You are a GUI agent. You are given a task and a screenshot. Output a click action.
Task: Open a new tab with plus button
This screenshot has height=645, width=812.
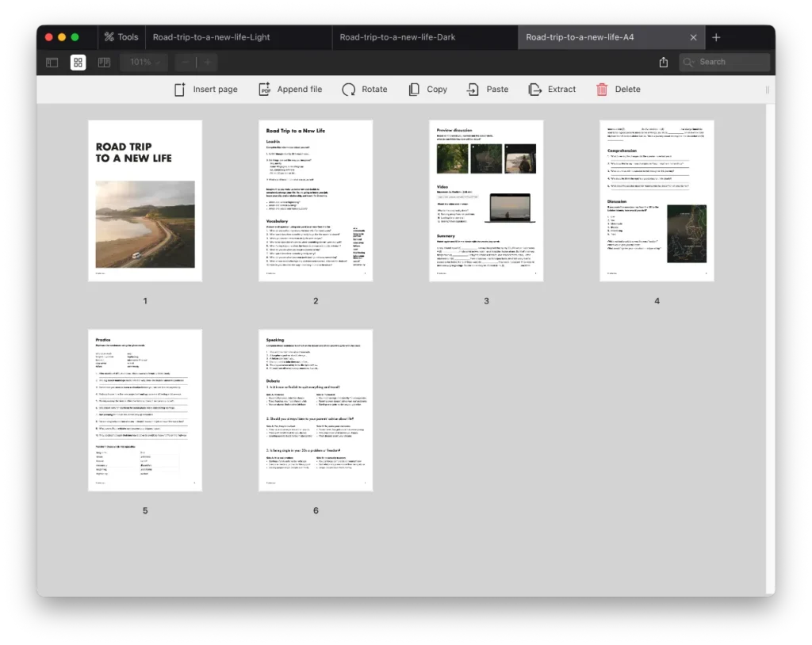(716, 37)
